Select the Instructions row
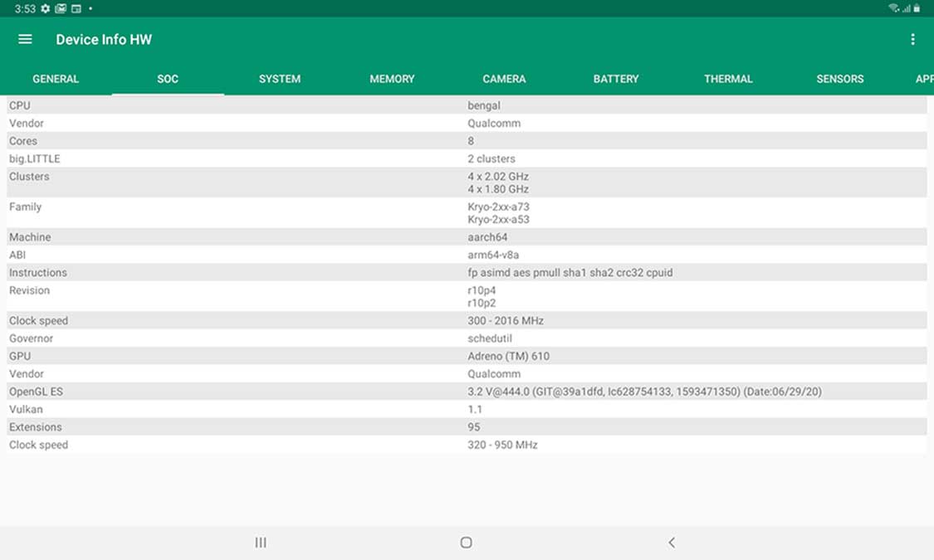The image size is (934, 560). 467,272
